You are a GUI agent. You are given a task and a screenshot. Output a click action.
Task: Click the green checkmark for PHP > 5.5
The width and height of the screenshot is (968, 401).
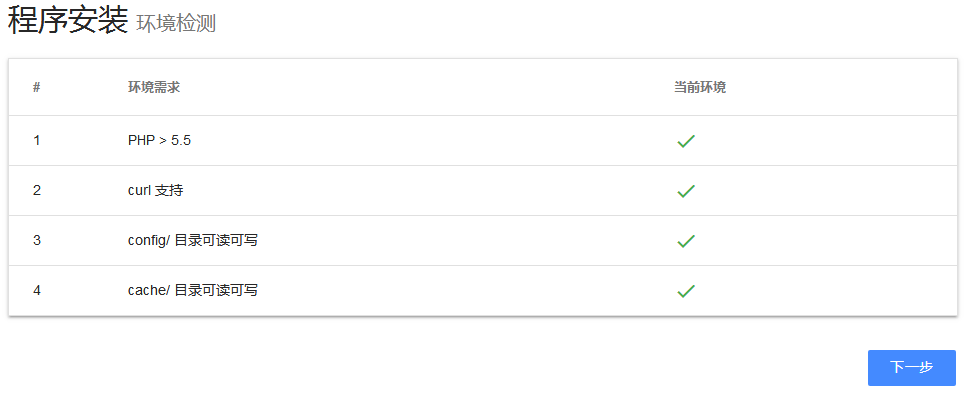686,141
